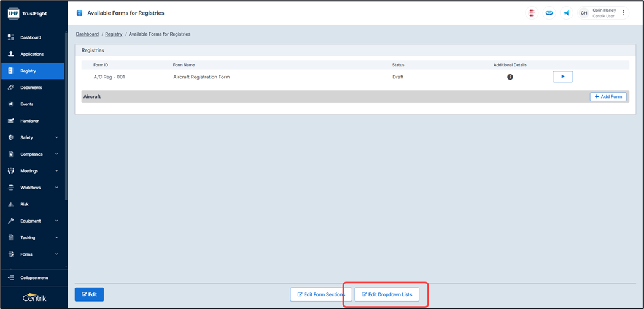Open Dashboard from the sidebar
Viewport: 644px width, 309px height.
[31, 37]
